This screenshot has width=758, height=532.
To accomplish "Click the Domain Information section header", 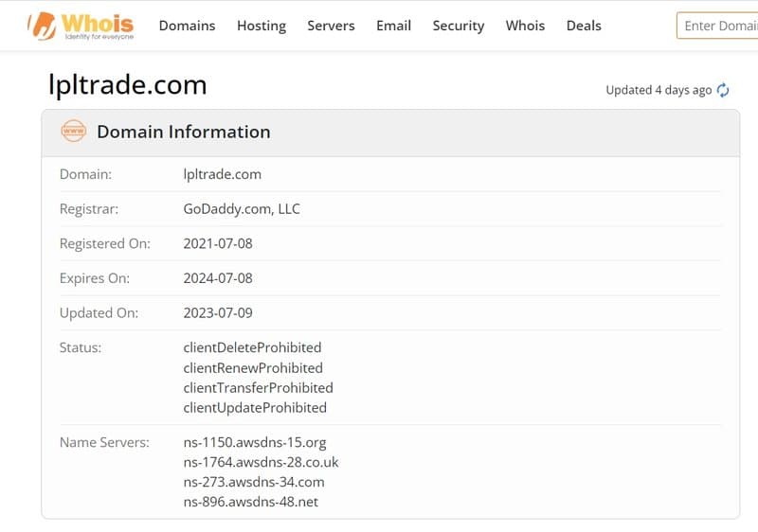I will [x=390, y=133].
